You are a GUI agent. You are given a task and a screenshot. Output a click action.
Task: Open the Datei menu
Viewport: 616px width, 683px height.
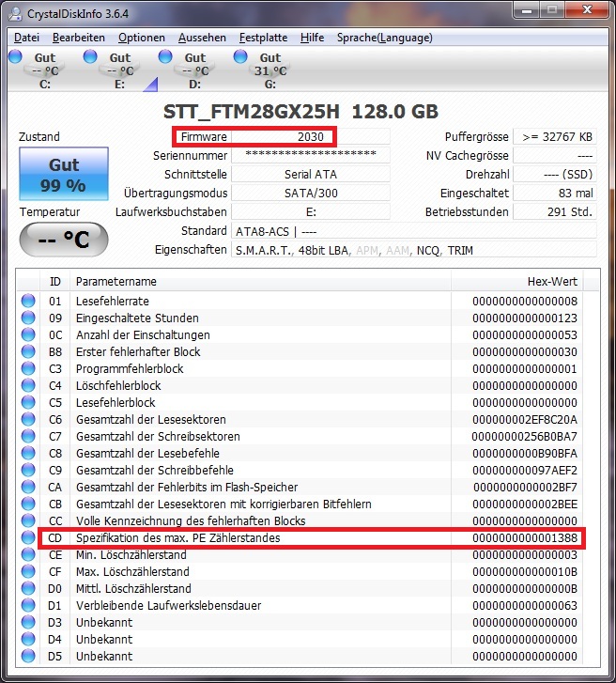[26, 38]
